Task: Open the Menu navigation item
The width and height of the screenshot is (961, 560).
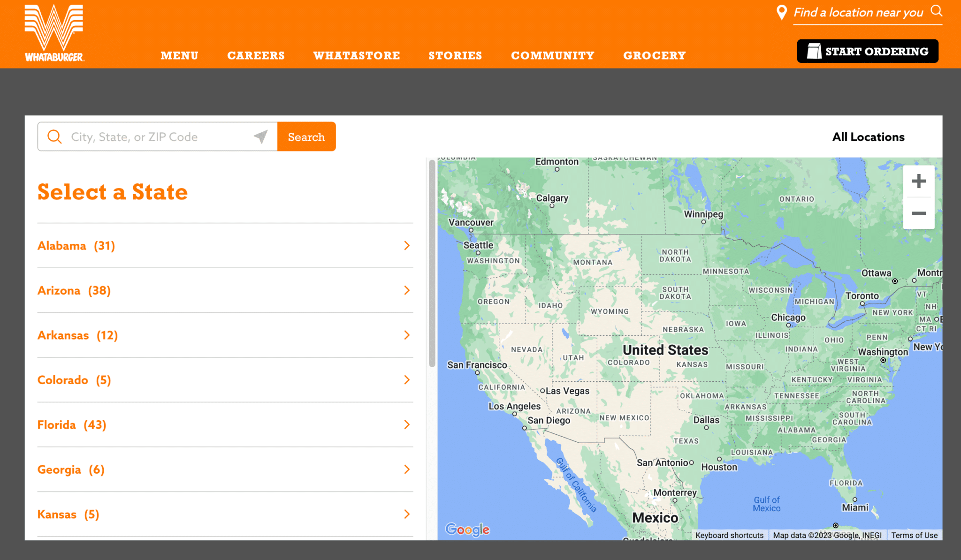Action: tap(179, 55)
